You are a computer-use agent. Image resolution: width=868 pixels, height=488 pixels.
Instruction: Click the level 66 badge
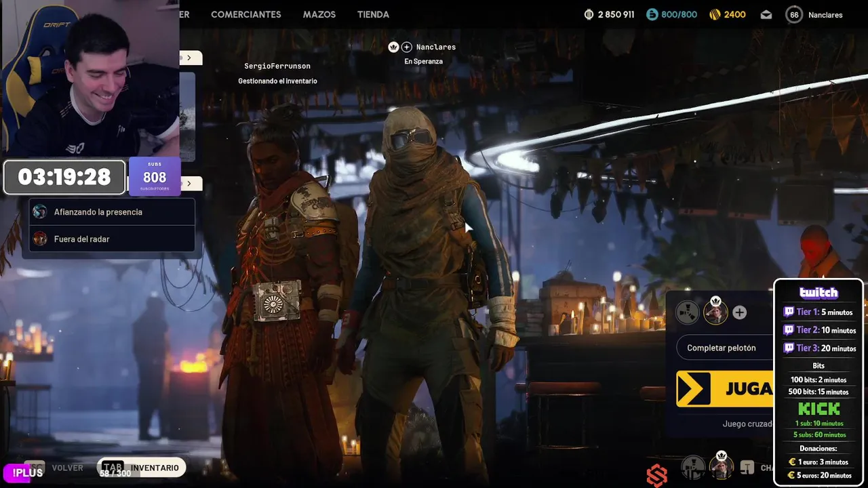coord(794,14)
